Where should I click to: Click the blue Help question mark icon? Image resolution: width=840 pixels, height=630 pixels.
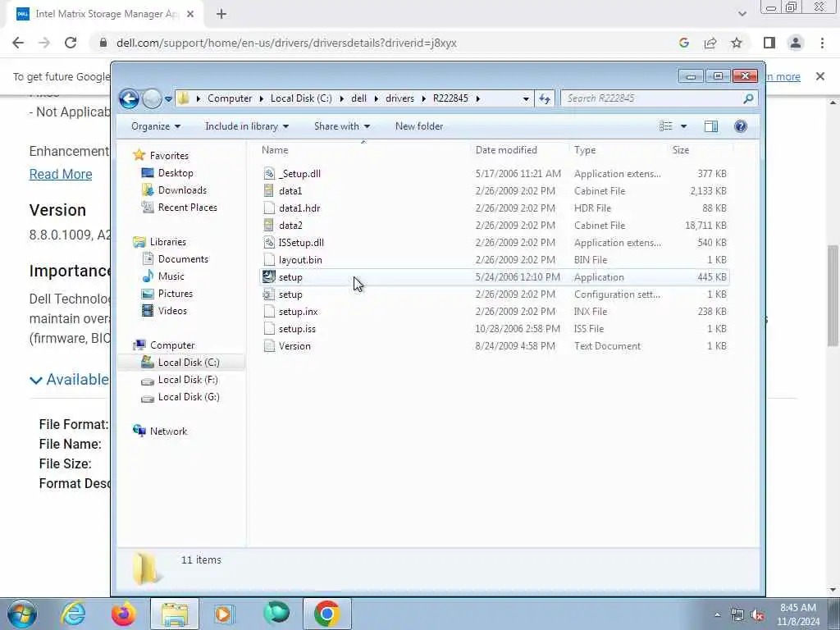click(741, 126)
